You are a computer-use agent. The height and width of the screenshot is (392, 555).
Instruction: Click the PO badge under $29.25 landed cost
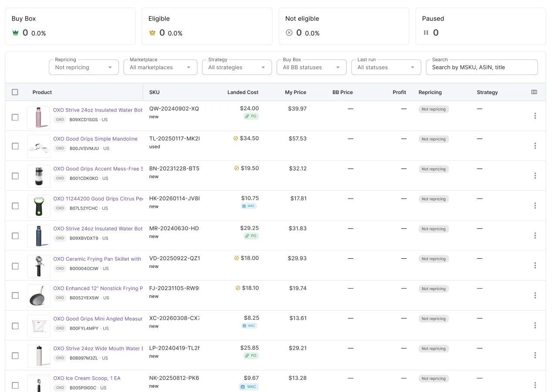(x=251, y=236)
